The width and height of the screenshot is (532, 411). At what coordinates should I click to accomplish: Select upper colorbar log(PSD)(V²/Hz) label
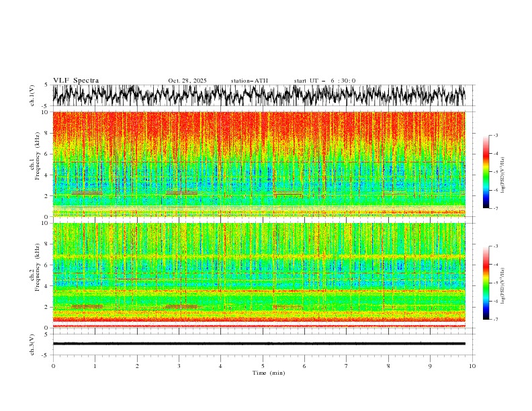point(502,175)
